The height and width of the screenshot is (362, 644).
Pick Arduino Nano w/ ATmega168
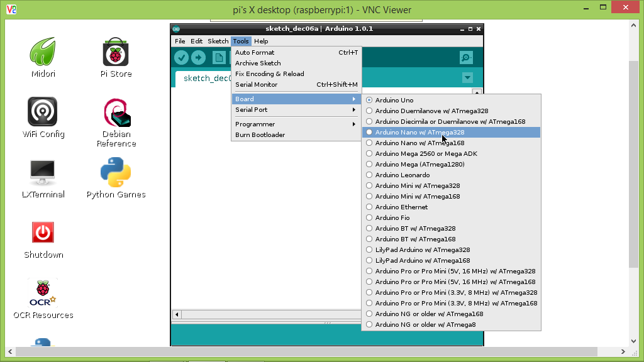pos(452,143)
